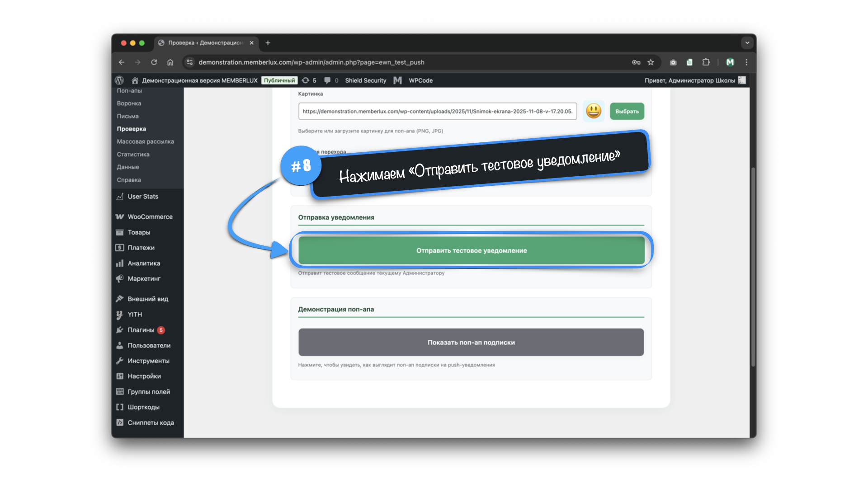Open the browser home icon

pos(170,62)
